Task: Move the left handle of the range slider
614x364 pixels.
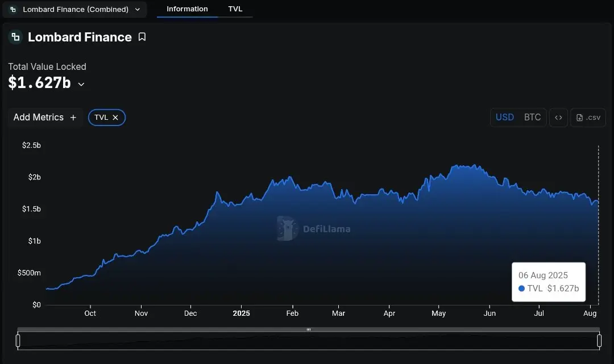Action: [18, 341]
